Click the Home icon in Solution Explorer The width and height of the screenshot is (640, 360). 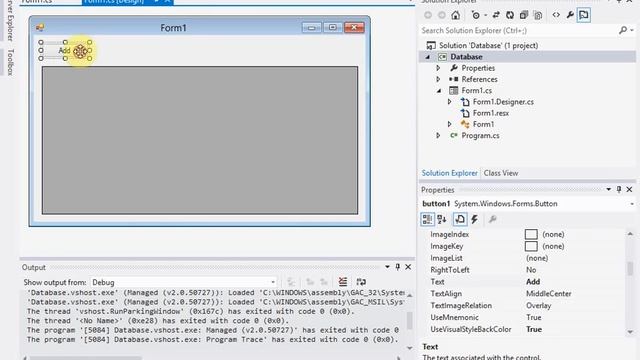[456, 15]
